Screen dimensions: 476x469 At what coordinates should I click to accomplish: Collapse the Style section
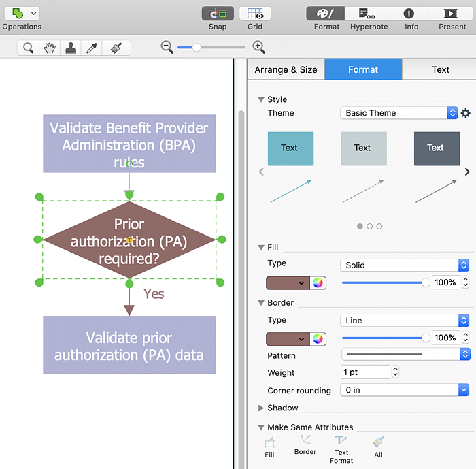[x=260, y=99]
